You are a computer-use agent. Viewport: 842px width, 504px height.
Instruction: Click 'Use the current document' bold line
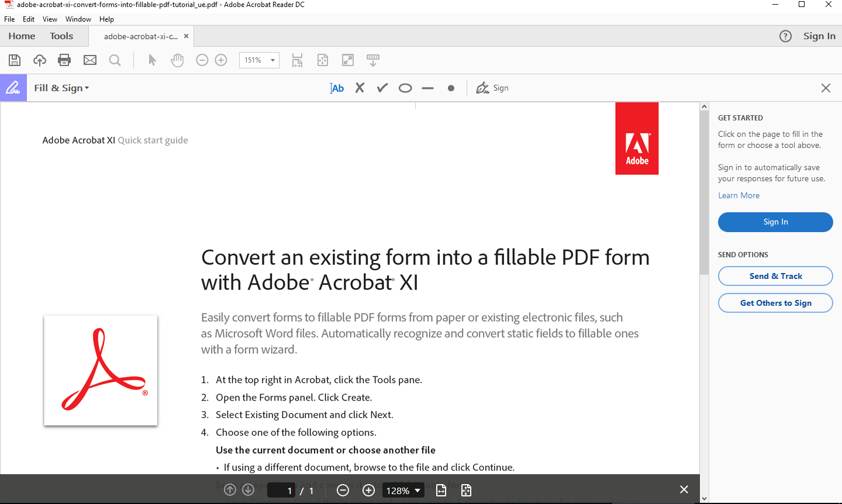click(x=326, y=450)
